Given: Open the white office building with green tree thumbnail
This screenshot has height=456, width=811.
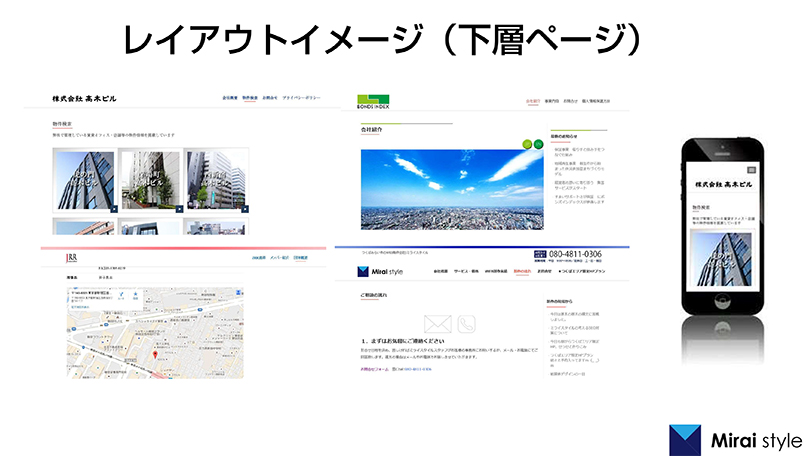Looking at the screenshot, I should click(x=216, y=180).
